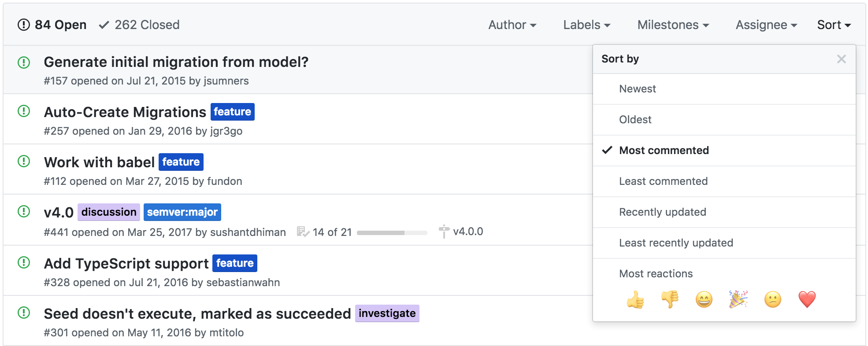
Task: Sort by thumbs up reactions
Action: (635, 300)
